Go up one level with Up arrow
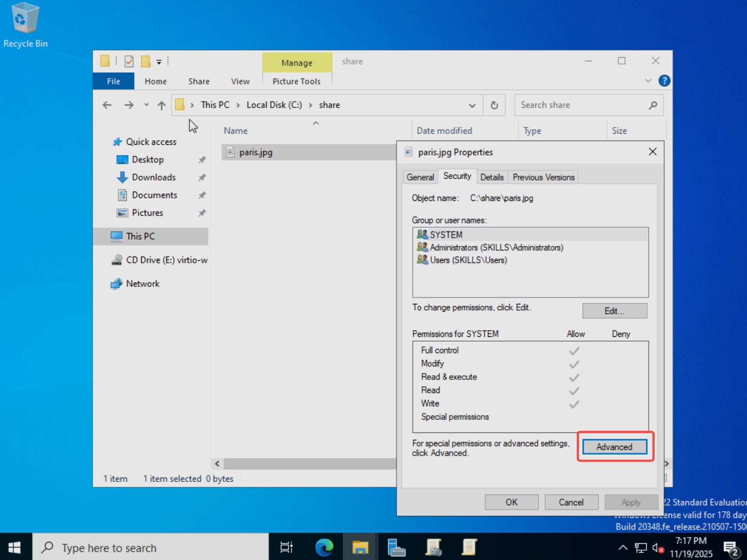747x560 pixels. point(161,105)
